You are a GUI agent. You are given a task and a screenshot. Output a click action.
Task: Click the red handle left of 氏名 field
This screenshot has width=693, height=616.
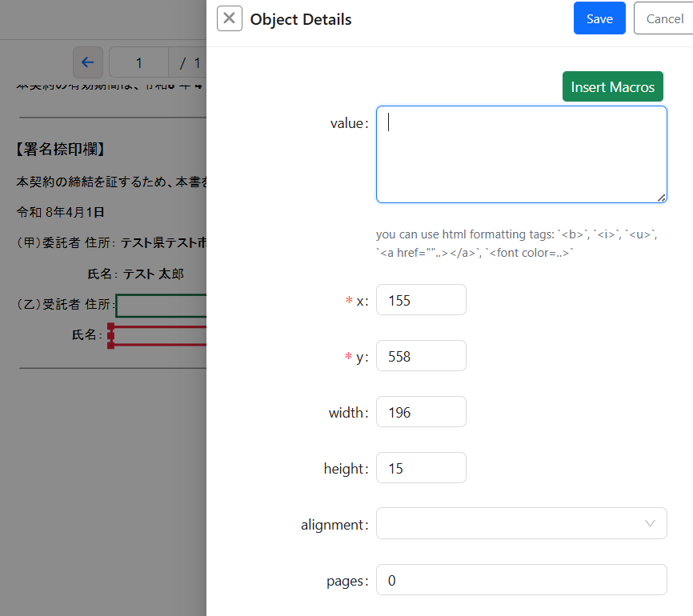[110, 335]
